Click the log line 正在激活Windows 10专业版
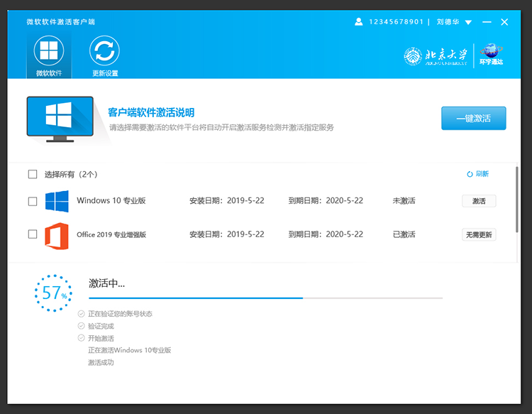The width and height of the screenshot is (532, 414). 130,350
